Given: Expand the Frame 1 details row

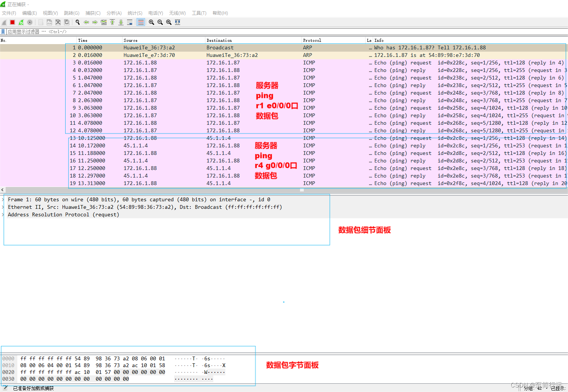Looking at the screenshot, I should (3, 199).
